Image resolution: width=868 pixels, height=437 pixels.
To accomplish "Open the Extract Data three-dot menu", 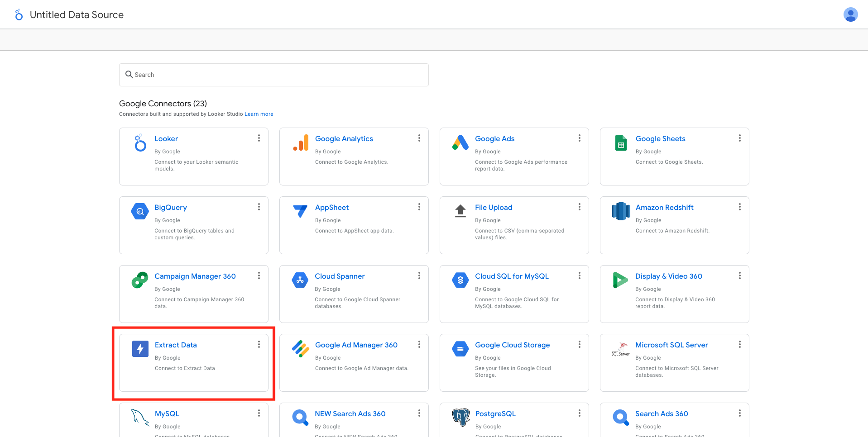I will 259,344.
